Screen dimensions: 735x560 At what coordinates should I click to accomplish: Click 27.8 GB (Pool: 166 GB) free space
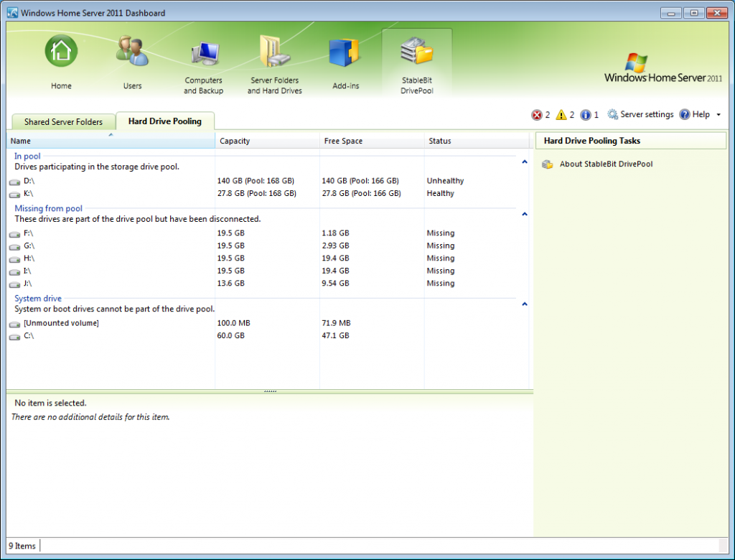pyautogui.click(x=361, y=193)
